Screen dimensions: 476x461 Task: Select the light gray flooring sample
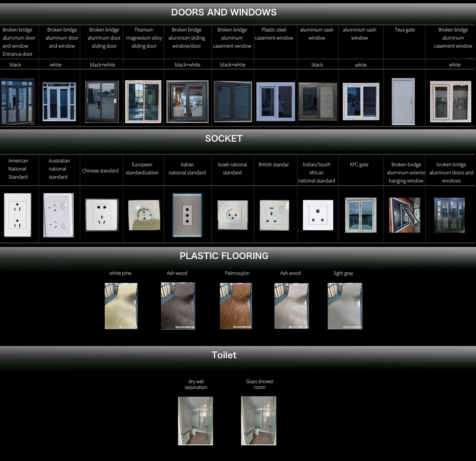345,306
